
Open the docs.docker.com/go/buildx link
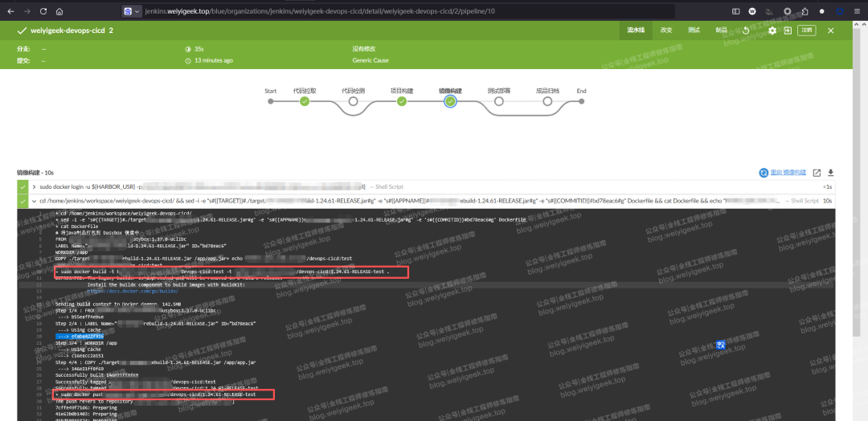click(x=133, y=290)
